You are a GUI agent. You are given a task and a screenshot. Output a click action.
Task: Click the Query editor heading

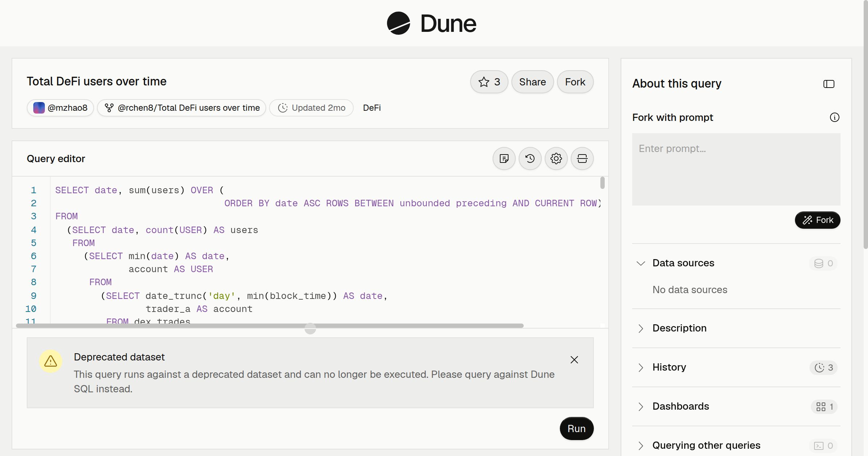click(56, 159)
